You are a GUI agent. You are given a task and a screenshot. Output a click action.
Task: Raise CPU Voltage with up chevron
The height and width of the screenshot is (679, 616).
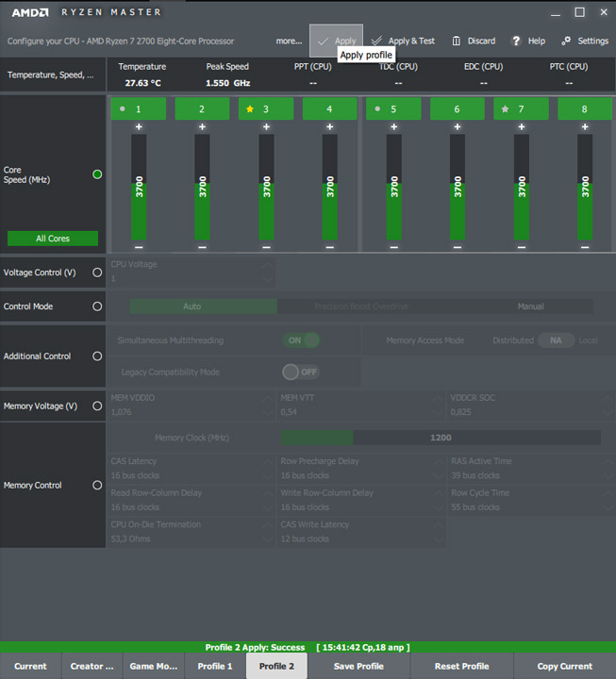268,265
